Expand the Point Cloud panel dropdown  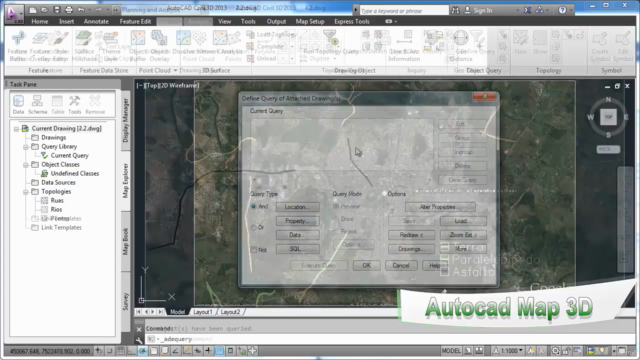[x=176, y=71]
